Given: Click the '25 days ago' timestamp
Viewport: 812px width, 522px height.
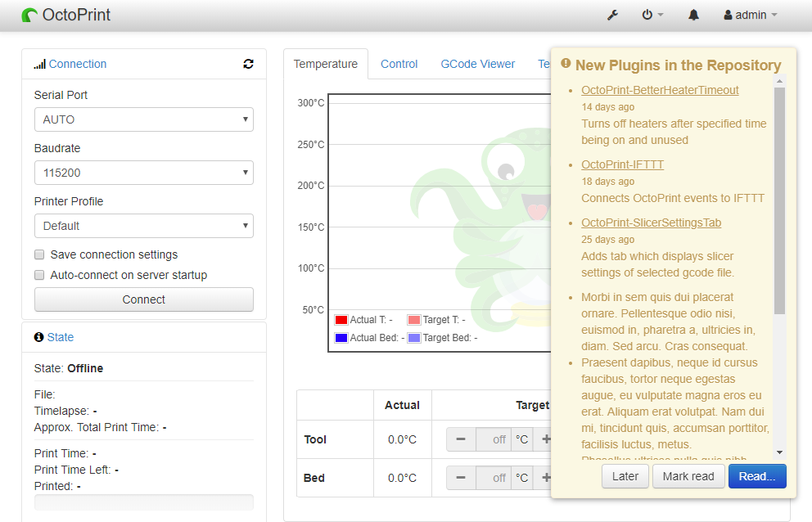Looking at the screenshot, I should [x=607, y=240].
